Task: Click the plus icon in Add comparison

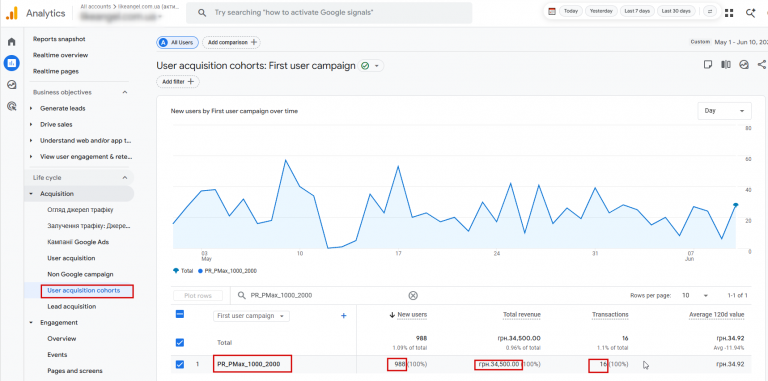Action: (254, 43)
